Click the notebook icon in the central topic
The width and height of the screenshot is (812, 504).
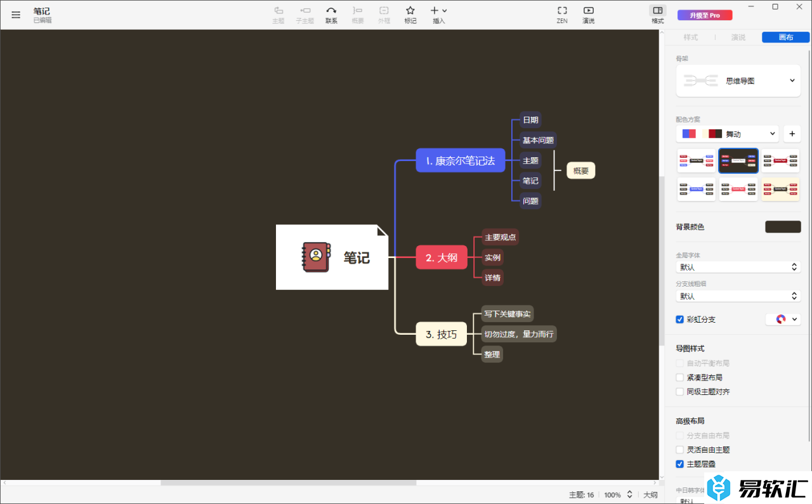[316, 257]
